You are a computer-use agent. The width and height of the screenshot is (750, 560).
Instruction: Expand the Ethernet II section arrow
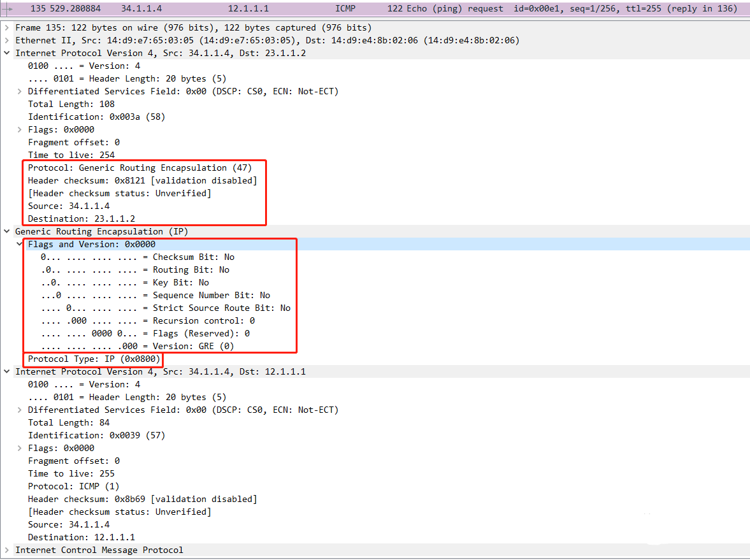click(x=7, y=41)
